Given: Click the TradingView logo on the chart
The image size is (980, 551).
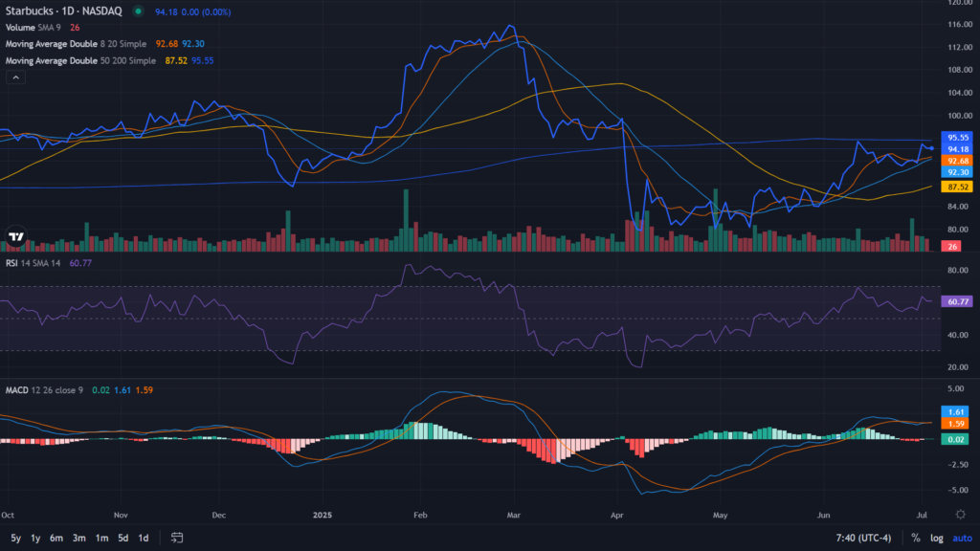Looking at the screenshot, I should click(16, 237).
